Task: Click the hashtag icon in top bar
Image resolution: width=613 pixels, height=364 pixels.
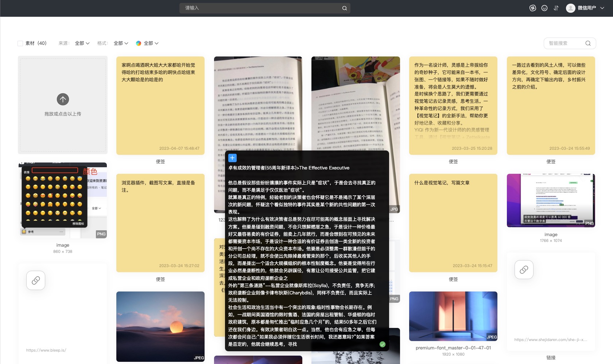Action: tap(533, 8)
